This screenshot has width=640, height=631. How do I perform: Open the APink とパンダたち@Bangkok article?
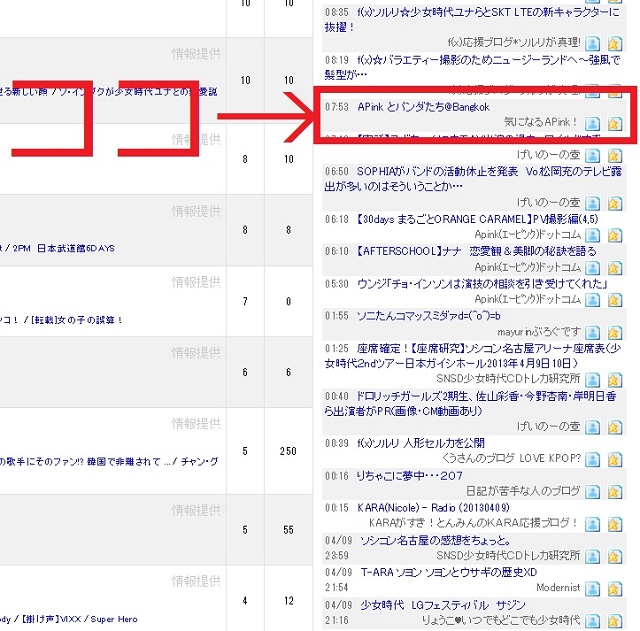coord(423,107)
